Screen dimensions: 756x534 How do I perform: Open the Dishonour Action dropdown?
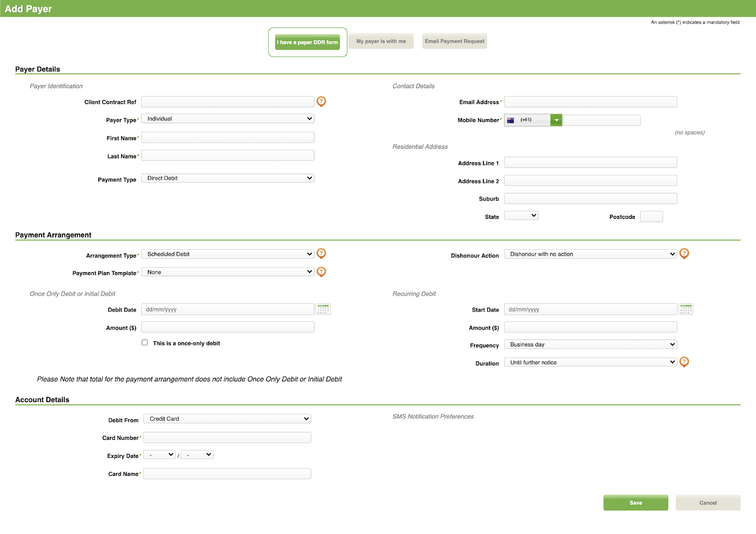pos(591,254)
